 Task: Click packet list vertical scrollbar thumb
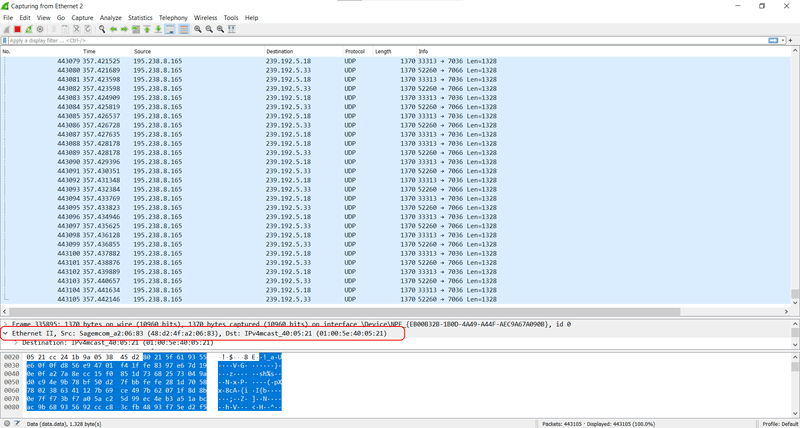(x=794, y=294)
